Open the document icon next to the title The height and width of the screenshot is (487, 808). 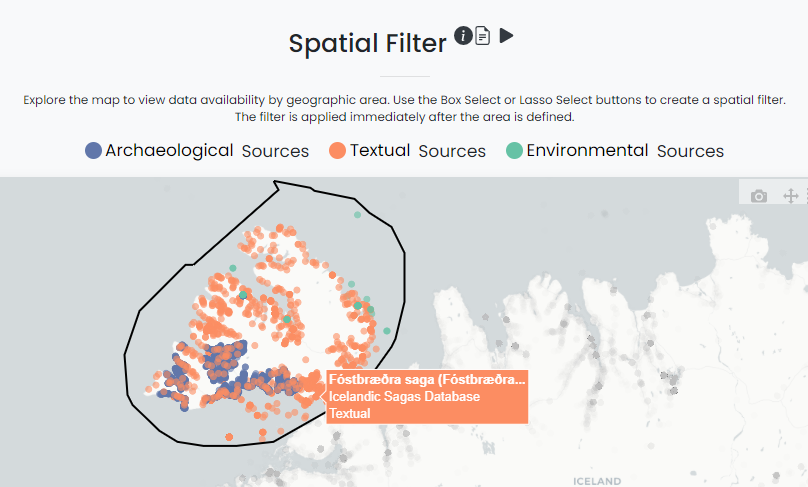tap(483, 36)
